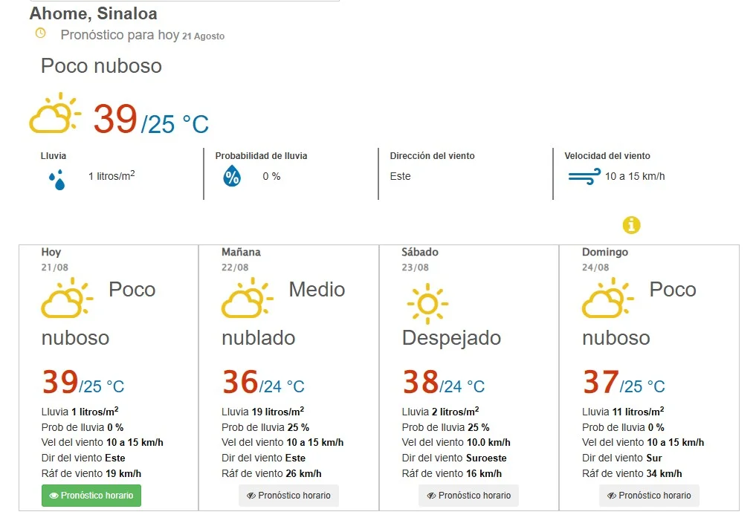Click the large partly cloudy icon near 39/25 °C

[x=55, y=113]
